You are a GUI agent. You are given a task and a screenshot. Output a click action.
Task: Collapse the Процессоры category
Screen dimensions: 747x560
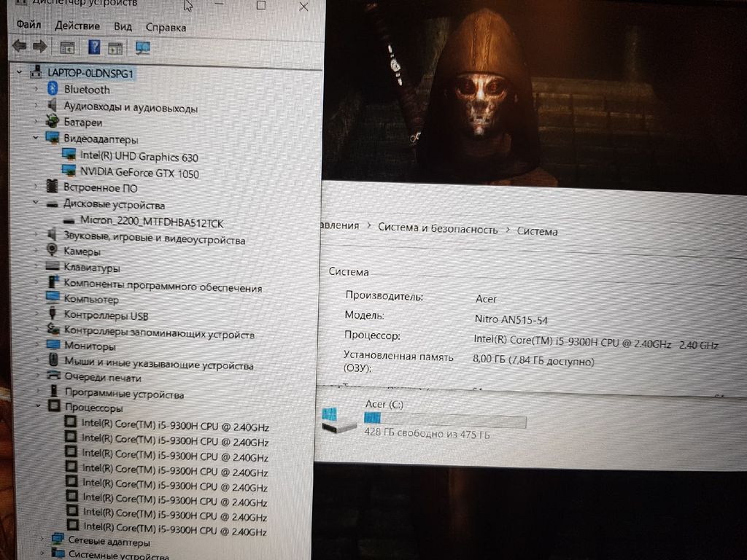(37, 407)
